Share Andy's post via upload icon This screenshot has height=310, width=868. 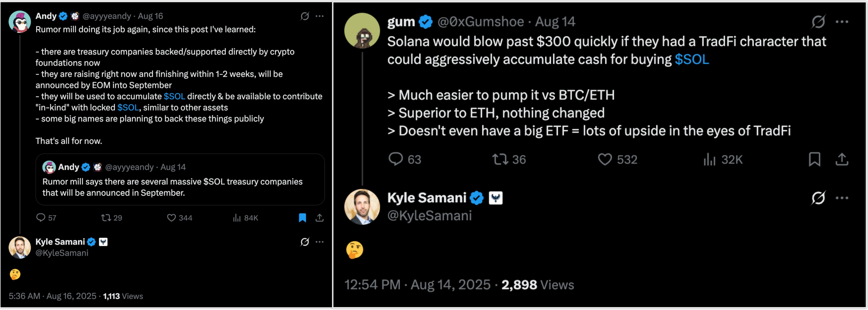point(319,218)
